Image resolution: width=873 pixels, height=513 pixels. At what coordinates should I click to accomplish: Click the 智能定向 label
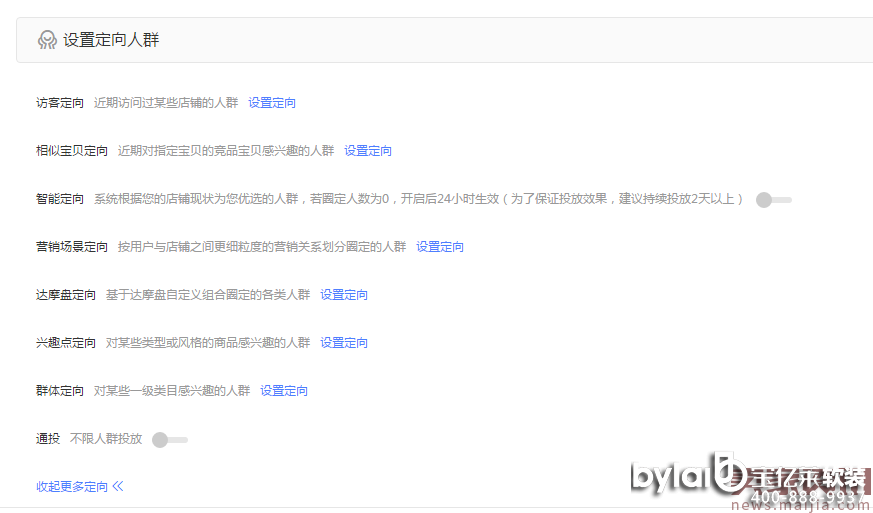60,198
